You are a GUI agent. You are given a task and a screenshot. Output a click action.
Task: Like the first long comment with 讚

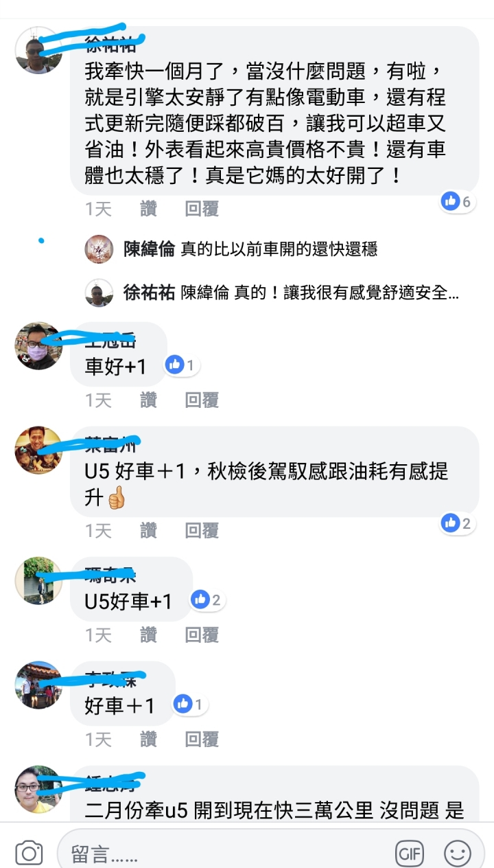148,209
